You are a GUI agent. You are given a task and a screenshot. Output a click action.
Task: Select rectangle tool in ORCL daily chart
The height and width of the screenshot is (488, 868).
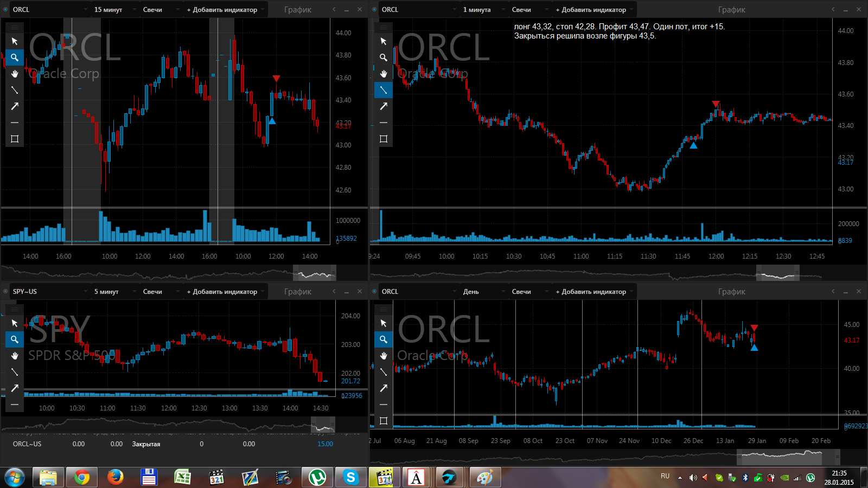pyautogui.click(x=384, y=421)
